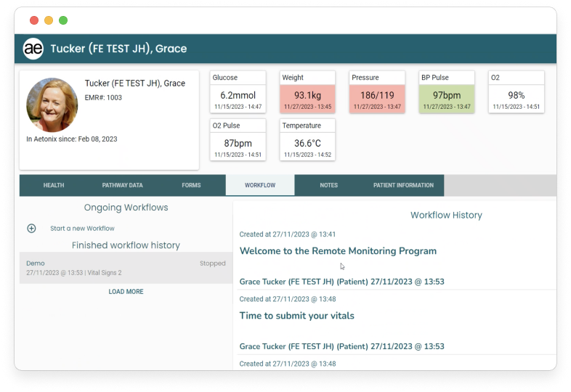Go to the Patient Information tab
This screenshot has height=392, width=571.
[x=403, y=185]
